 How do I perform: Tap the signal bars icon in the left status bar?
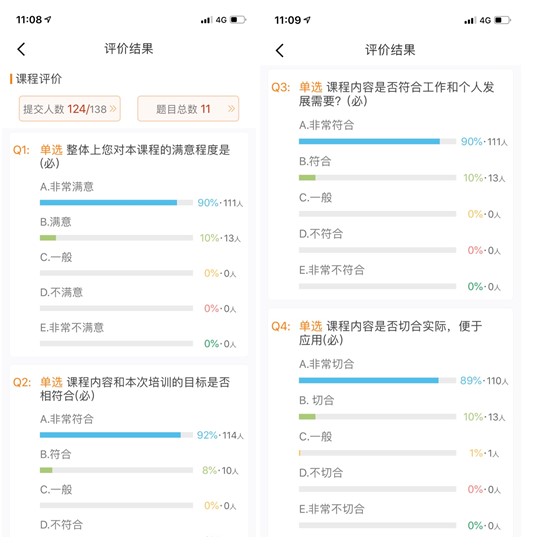pos(206,20)
